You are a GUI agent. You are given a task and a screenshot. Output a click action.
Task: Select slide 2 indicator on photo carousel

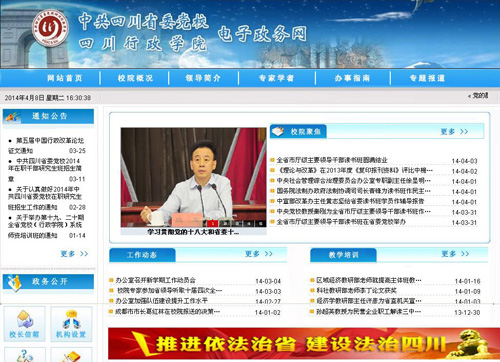click(225, 223)
